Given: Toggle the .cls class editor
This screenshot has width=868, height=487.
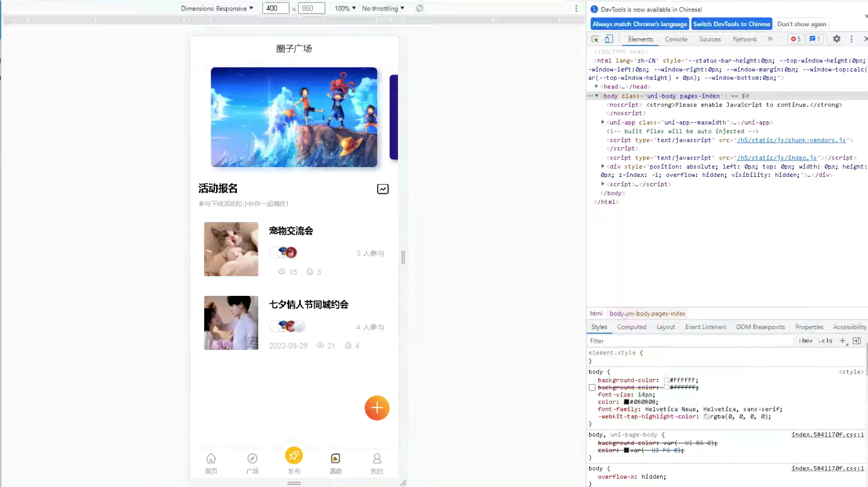Looking at the screenshot, I should pos(826,341).
